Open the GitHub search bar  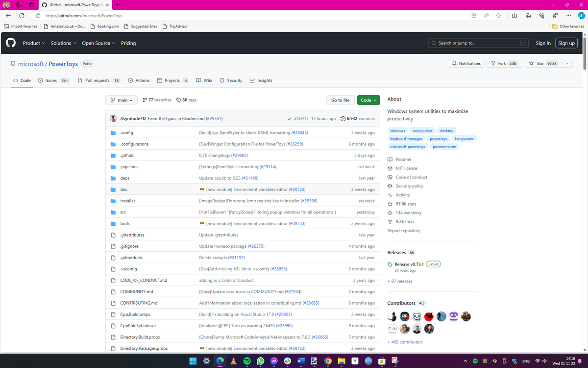point(478,43)
